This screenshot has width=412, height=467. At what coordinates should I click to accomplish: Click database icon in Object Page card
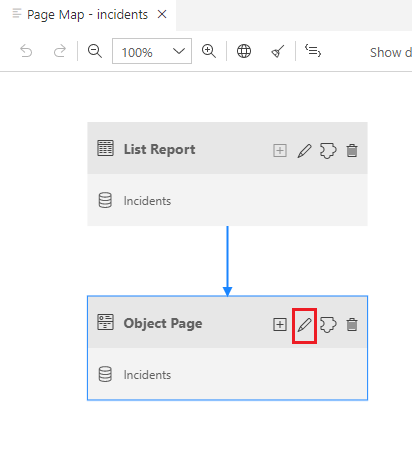click(x=105, y=374)
